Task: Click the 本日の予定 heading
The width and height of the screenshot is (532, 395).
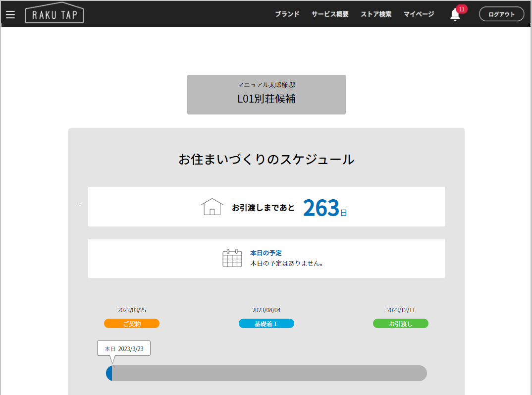Action: pos(266,253)
